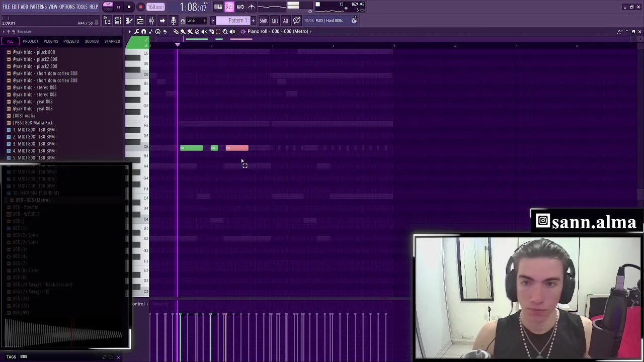Open the piano roll menu arrow
The height and width of the screenshot is (362, 644).
pos(130,31)
